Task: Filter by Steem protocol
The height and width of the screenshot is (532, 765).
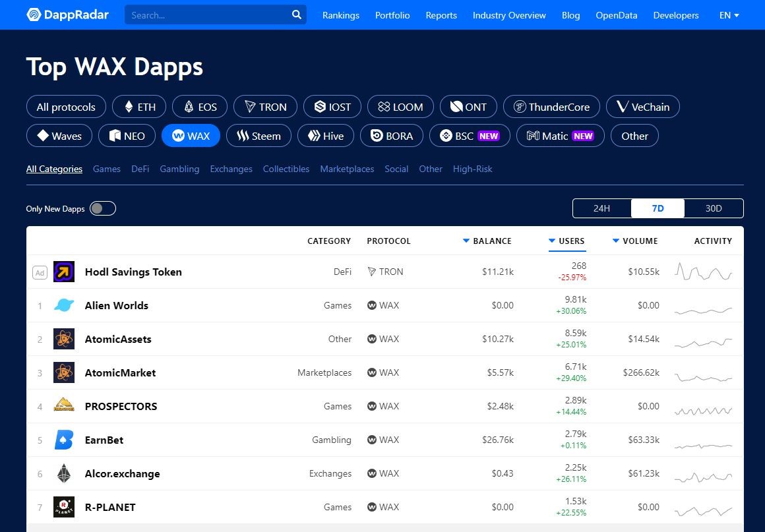Action: (259, 136)
